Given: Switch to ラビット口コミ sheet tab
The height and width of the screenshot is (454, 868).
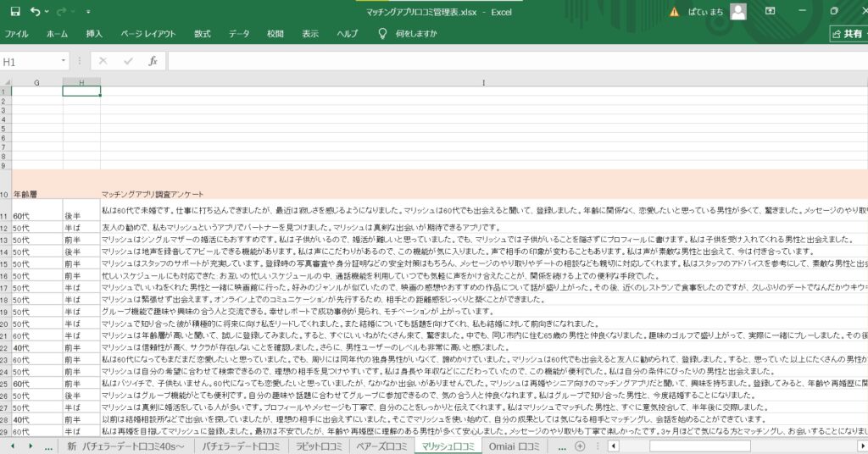Looking at the screenshot, I should point(319,446).
